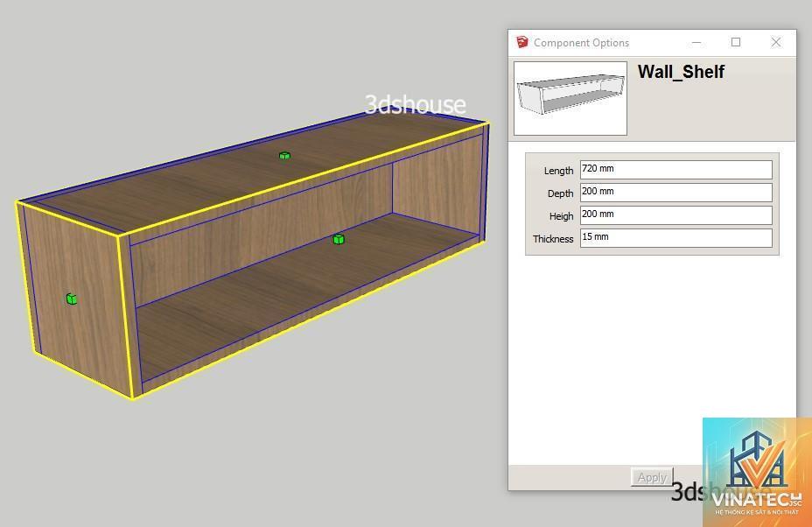The height and width of the screenshot is (527, 812).
Task: Click the Apply button
Action: click(652, 477)
